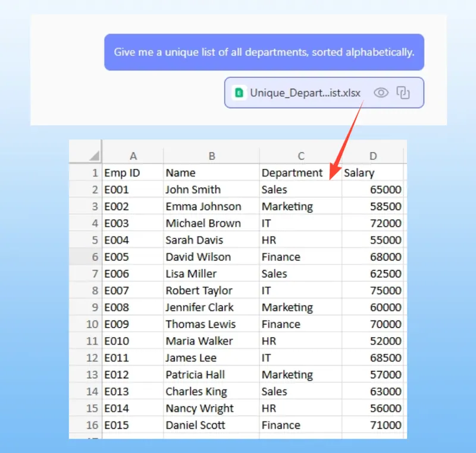The width and height of the screenshot is (476, 453).
Task: Select column D header
Action: point(373,156)
